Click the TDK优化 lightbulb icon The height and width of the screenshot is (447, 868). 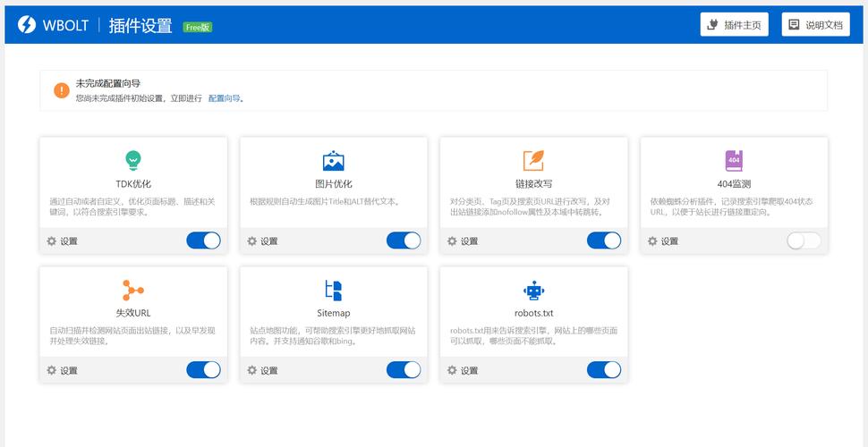pyautogui.click(x=133, y=161)
